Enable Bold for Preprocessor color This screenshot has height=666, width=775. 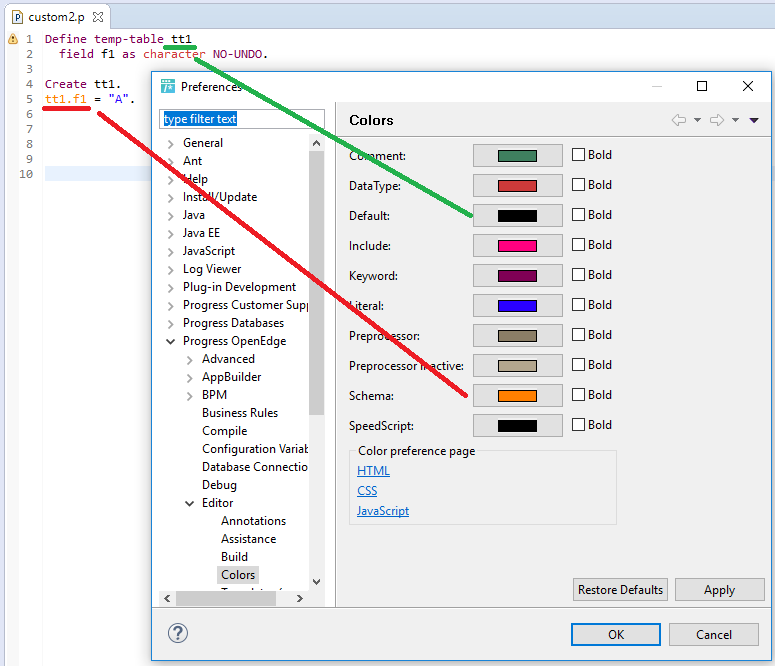point(578,335)
